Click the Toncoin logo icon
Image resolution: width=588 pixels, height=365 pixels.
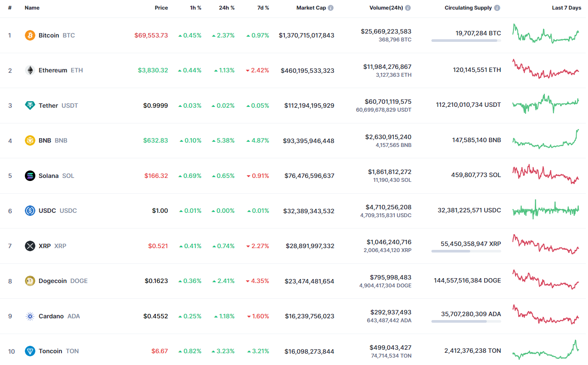30,351
